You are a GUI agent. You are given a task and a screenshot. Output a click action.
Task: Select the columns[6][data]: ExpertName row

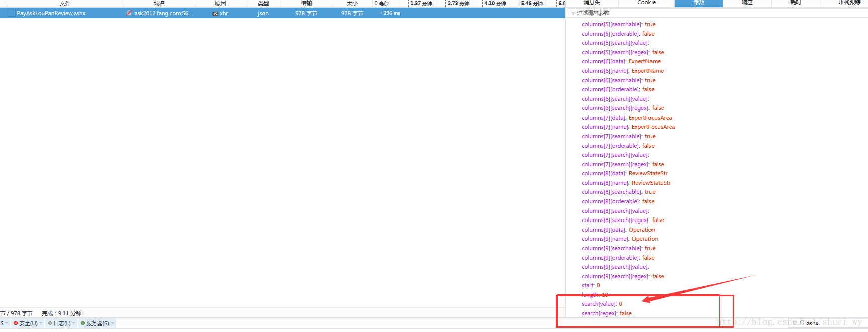(x=621, y=61)
